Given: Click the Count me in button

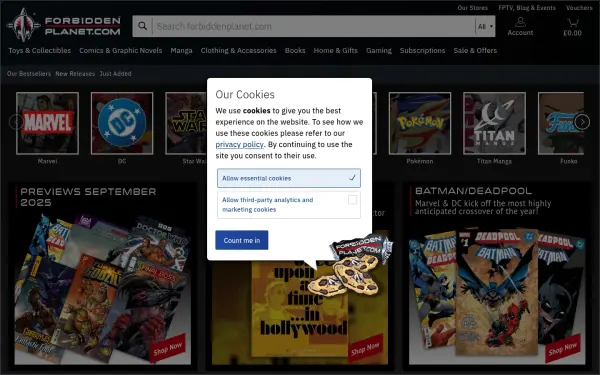Looking at the screenshot, I should pyautogui.click(x=242, y=240).
